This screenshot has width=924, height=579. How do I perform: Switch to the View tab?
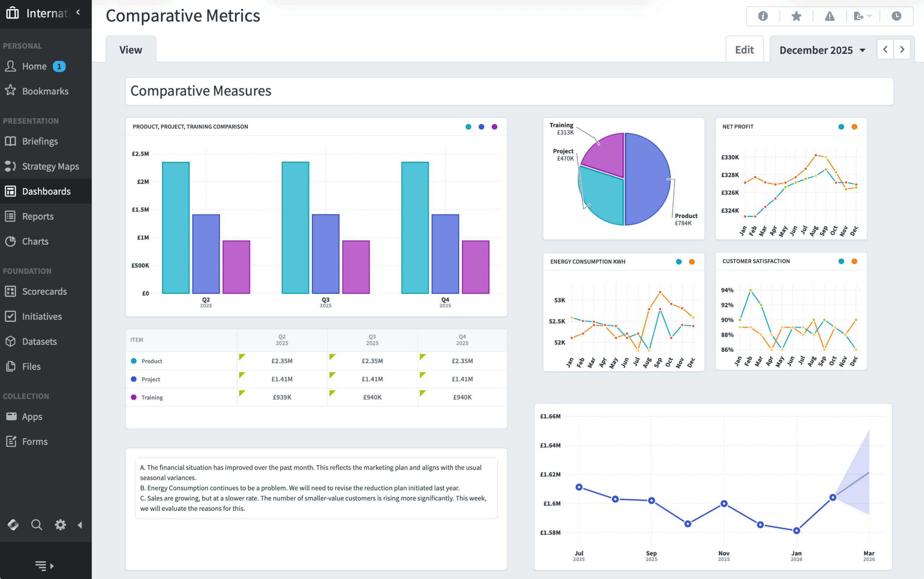[x=131, y=49]
